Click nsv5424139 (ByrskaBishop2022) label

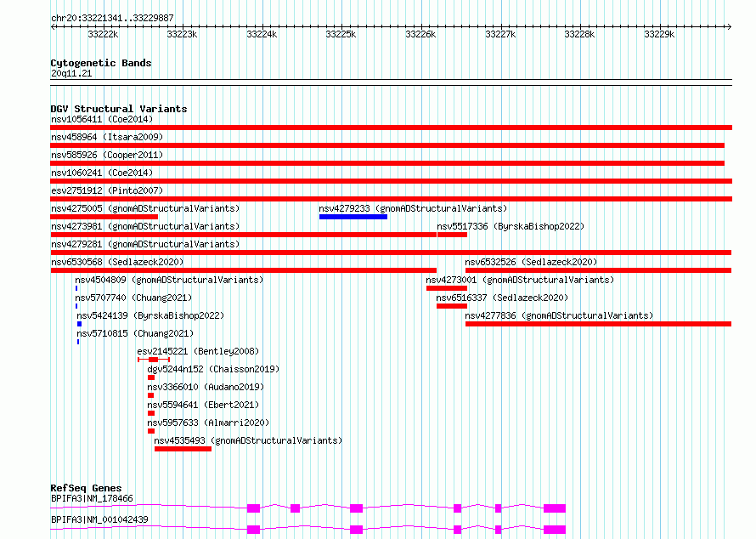pyautogui.click(x=150, y=315)
